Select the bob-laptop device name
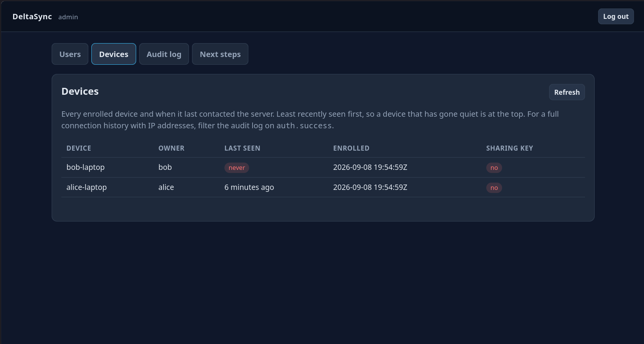This screenshot has height=344, width=644. click(x=86, y=167)
